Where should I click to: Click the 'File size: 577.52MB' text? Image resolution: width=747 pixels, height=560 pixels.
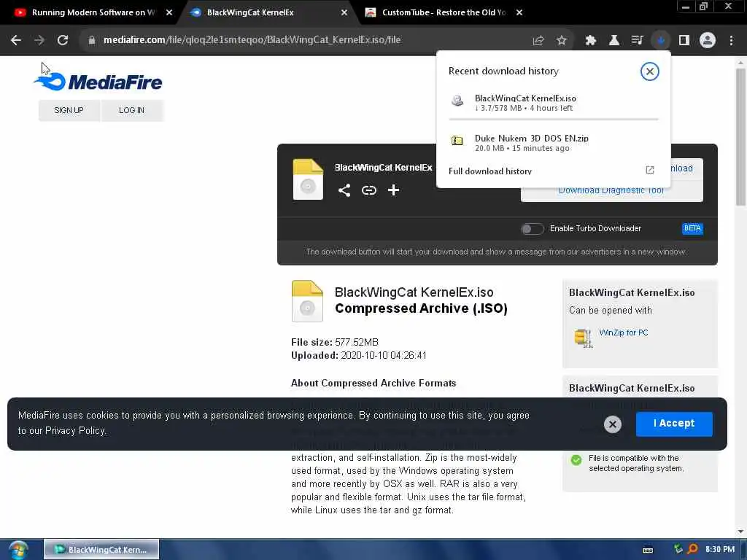pyautogui.click(x=335, y=343)
